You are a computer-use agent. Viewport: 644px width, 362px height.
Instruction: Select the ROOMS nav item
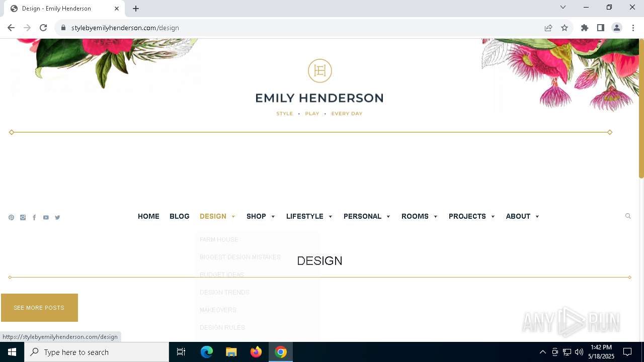click(415, 216)
